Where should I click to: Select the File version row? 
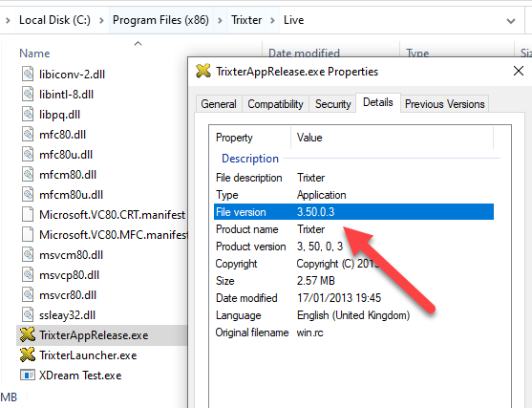[354, 212]
